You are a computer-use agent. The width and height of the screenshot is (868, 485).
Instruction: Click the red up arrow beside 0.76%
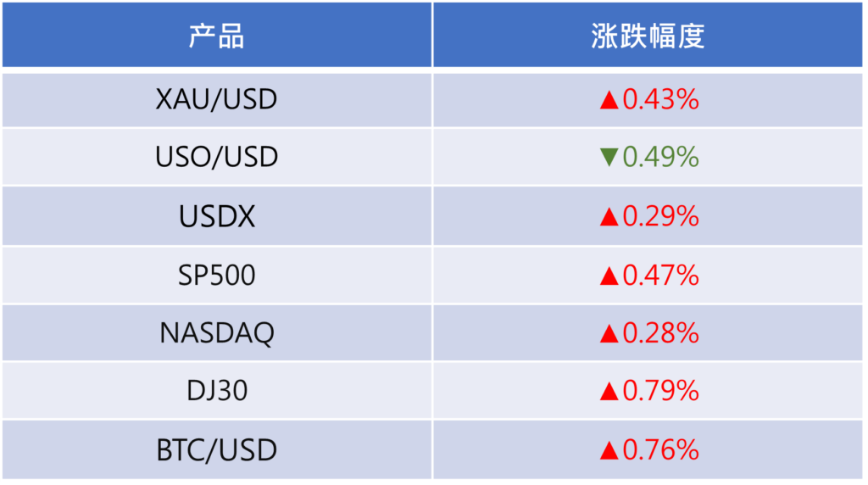pyautogui.click(x=609, y=449)
